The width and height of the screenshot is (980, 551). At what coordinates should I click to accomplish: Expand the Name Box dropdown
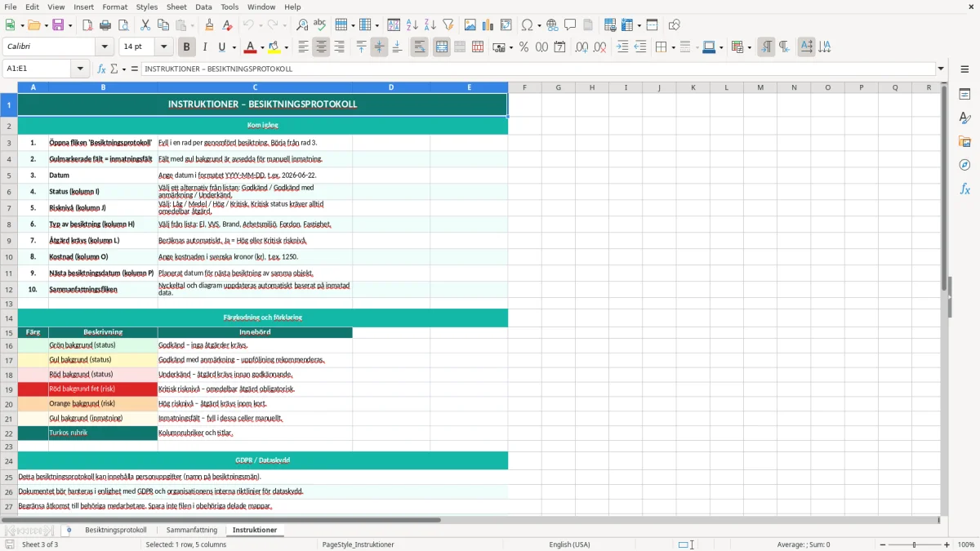coord(80,69)
